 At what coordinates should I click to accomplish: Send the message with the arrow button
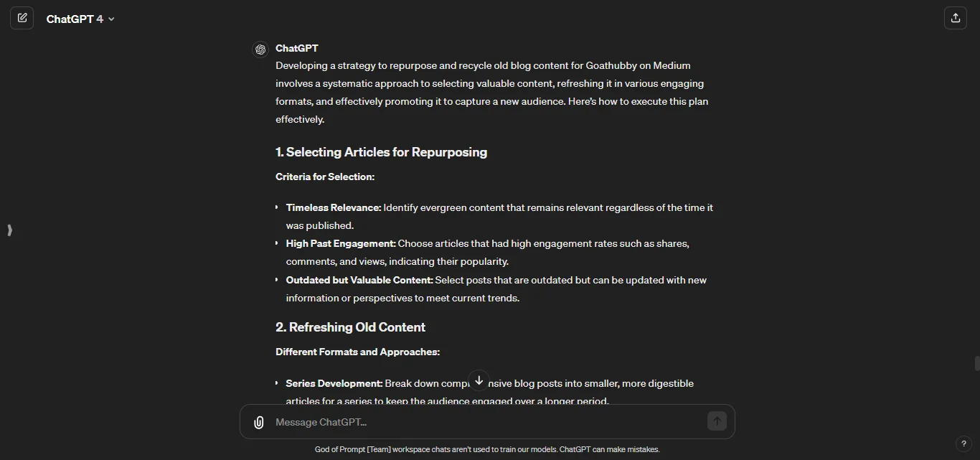(715, 421)
